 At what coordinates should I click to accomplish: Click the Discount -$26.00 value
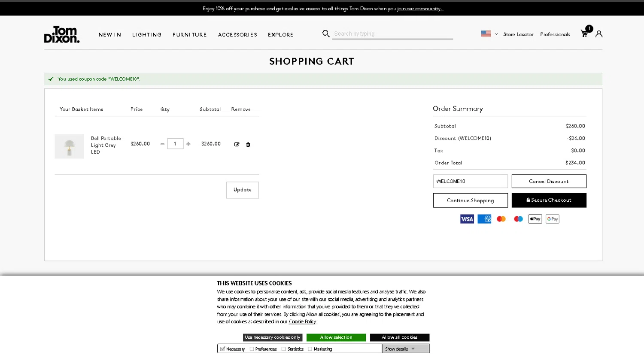coord(576,138)
